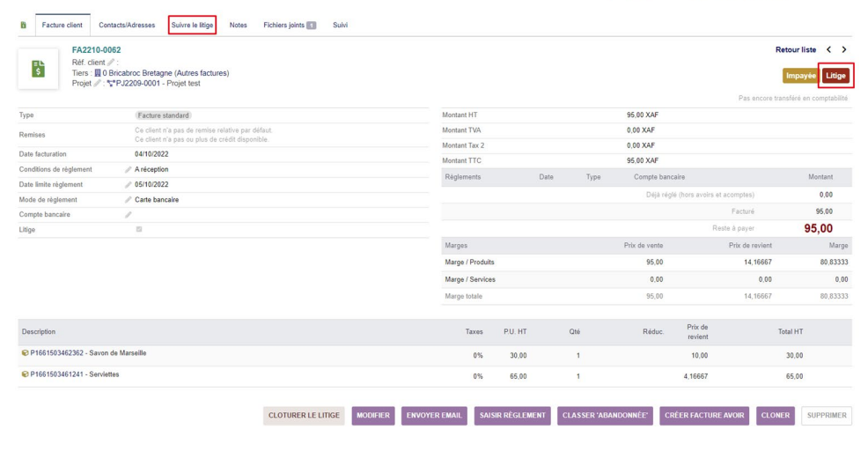Go to the previous invoice arrow
This screenshot has height=459, width=868.
click(x=828, y=50)
